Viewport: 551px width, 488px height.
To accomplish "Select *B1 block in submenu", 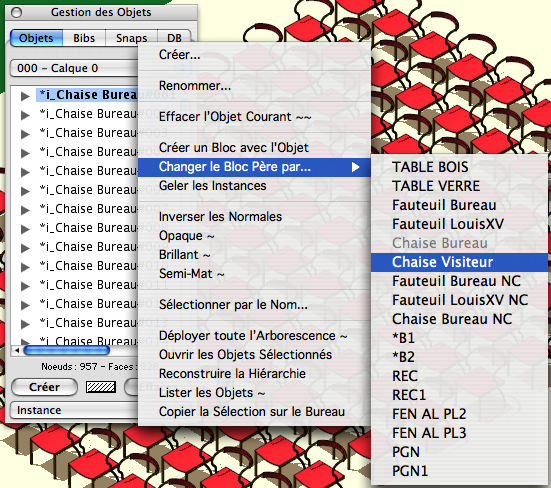I will [459, 338].
